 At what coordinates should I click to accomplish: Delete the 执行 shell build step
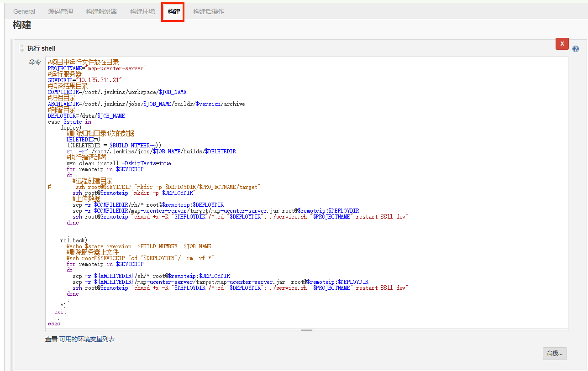click(x=562, y=43)
